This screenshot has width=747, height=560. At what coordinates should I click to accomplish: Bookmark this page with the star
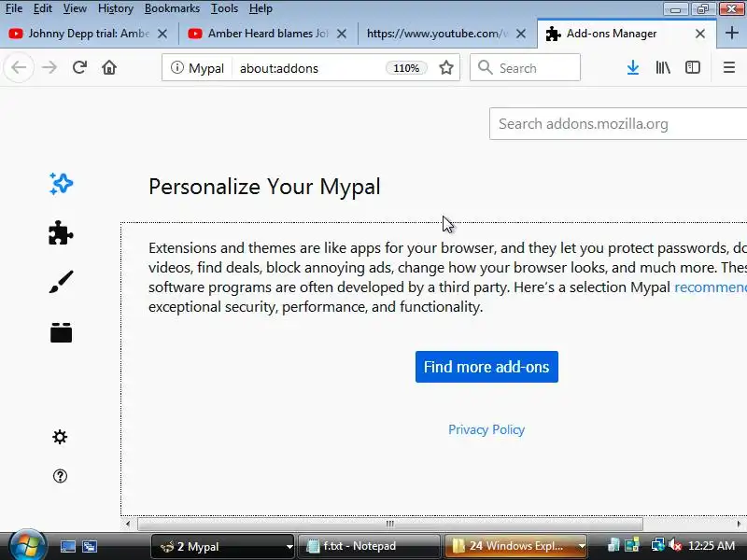point(446,67)
